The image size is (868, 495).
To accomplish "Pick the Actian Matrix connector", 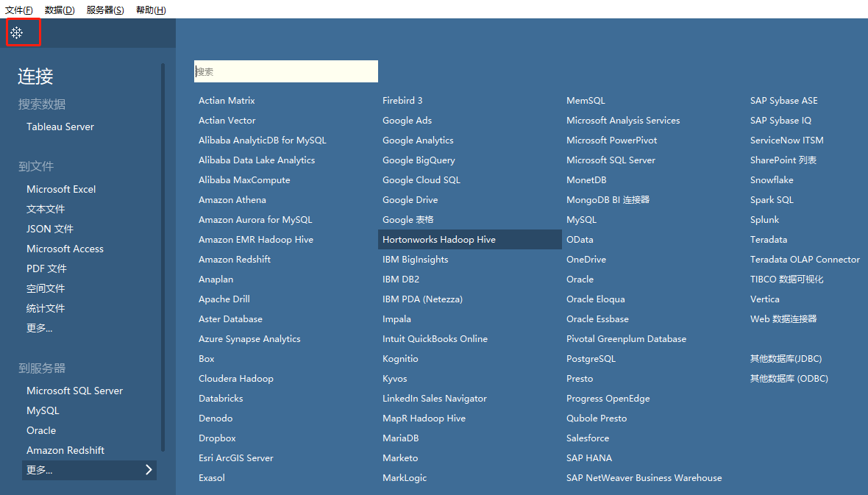I will point(227,101).
